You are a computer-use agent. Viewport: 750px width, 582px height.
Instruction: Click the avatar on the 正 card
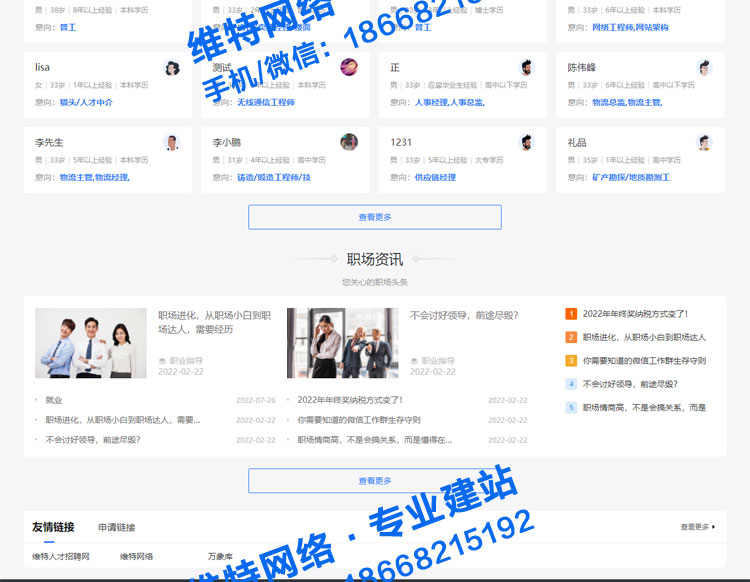(x=527, y=67)
